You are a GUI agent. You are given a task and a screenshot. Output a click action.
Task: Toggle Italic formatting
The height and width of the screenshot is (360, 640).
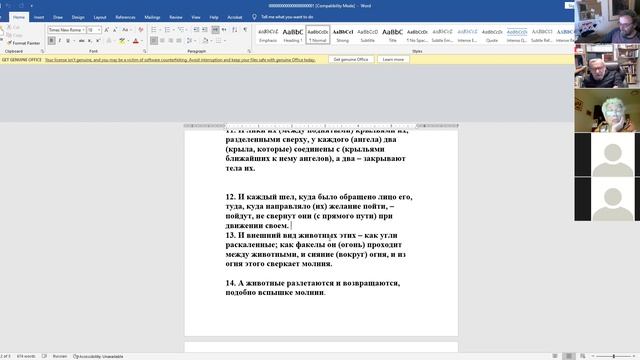point(60,40)
